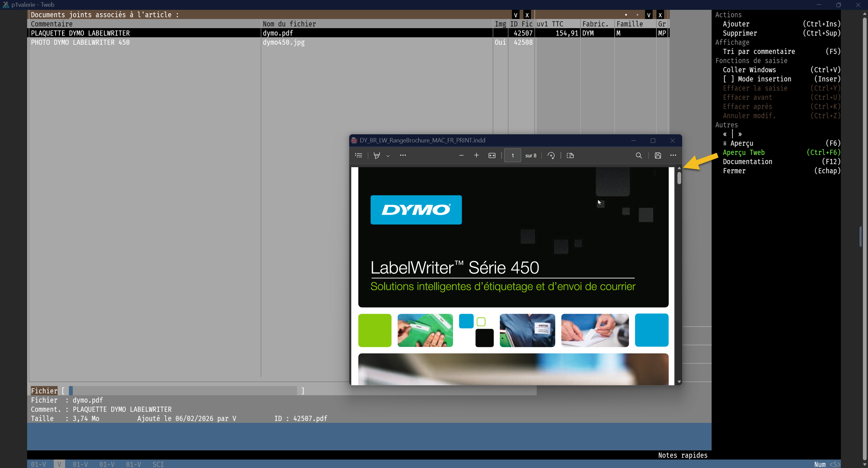This screenshot has height=468, width=868.
Task: Expand the highlight tool options chevron
Action: pyautogui.click(x=388, y=156)
